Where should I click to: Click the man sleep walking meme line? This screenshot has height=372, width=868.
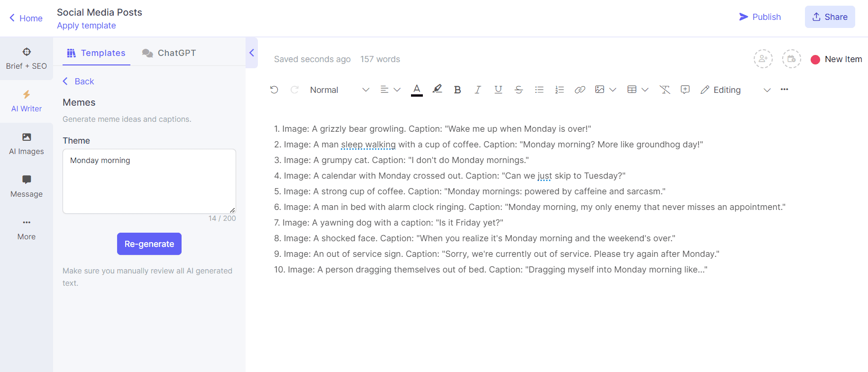coord(488,145)
